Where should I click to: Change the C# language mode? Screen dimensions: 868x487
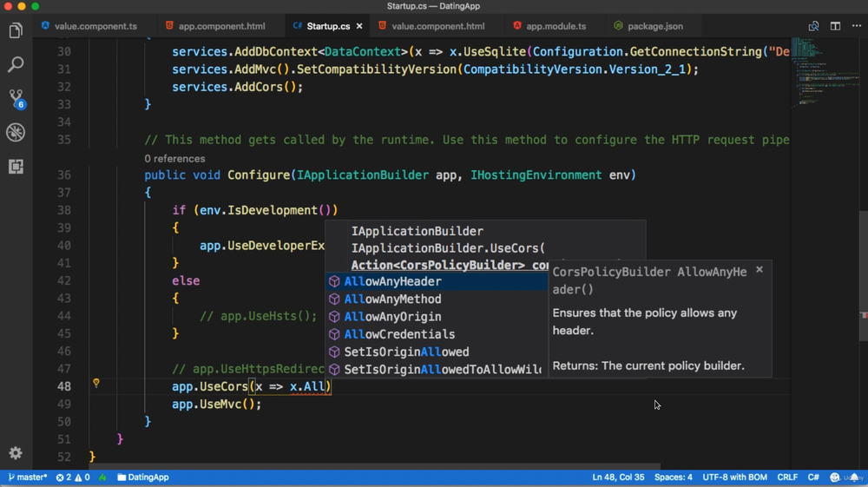(813, 477)
